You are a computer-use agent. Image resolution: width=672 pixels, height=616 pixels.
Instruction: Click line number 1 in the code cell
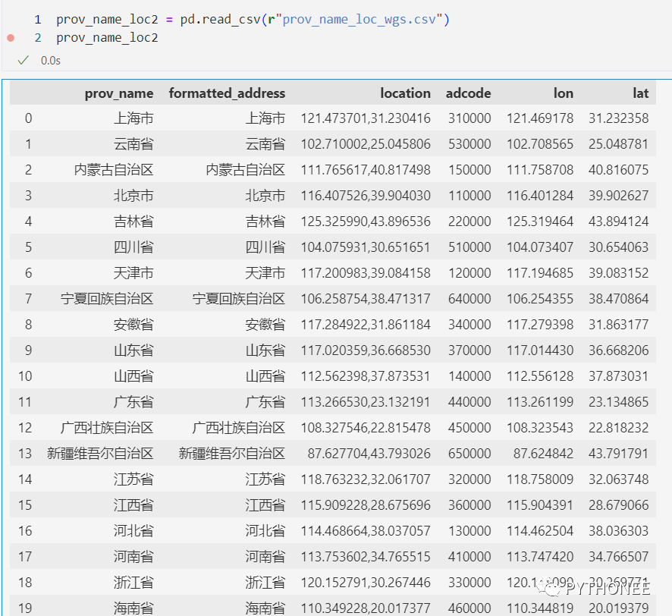point(37,19)
